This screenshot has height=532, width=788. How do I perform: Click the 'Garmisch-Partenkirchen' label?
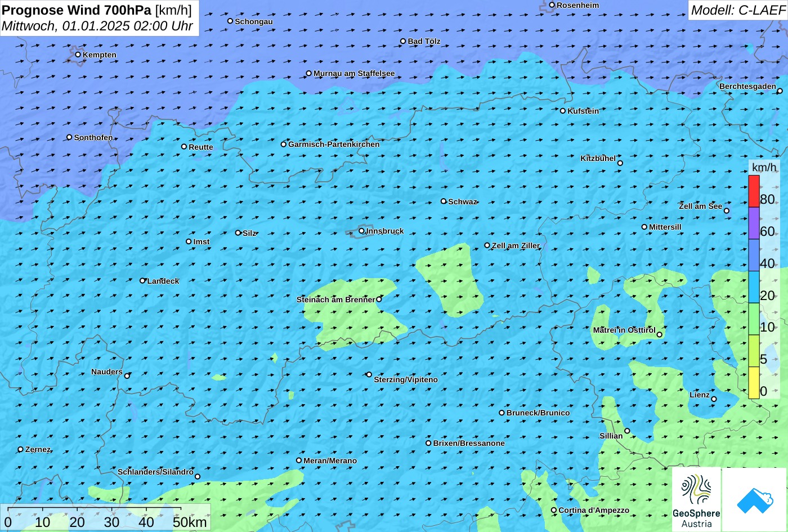[334, 144]
